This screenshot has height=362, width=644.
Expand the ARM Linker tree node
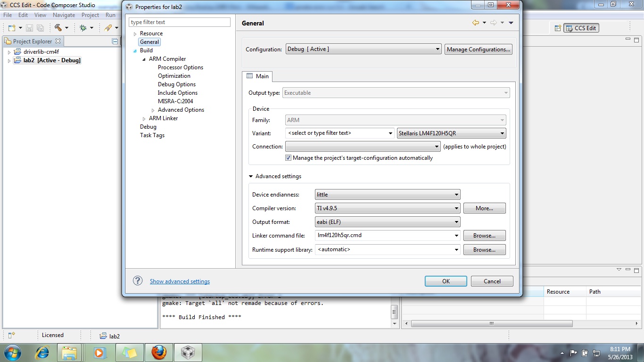click(x=144, y=119)
